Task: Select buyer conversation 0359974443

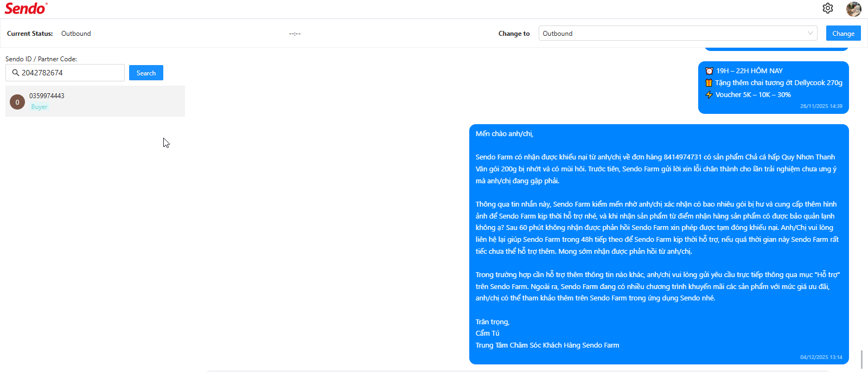Action: (95, 101)
